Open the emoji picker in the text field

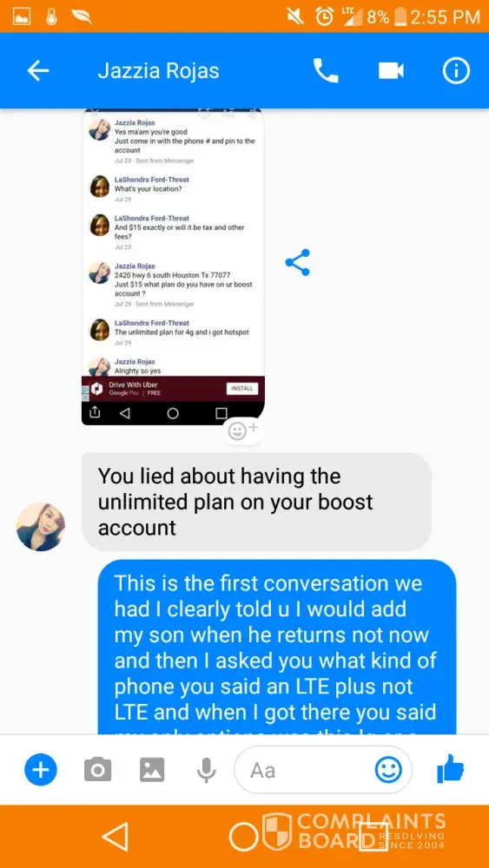point(388,769)
